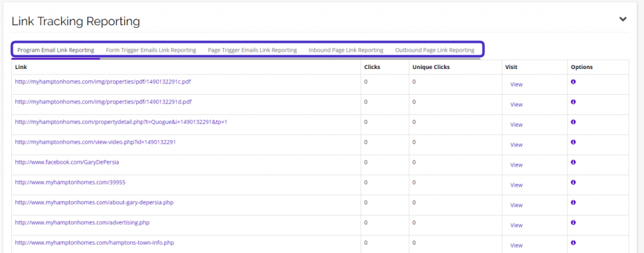Image resolution: width=644 pixels, height=253 pixels.
Task: Open the view-video.php link URL
Action: click(96, 142)
